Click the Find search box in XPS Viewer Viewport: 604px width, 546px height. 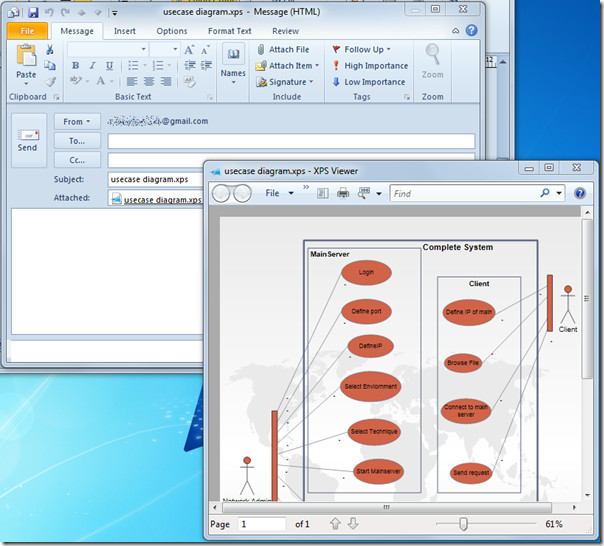[x=464, y=193]
